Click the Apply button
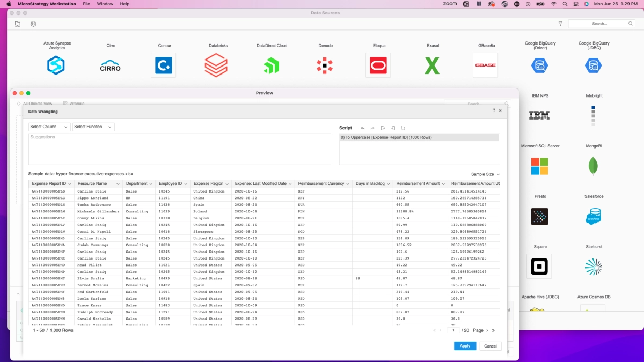The width and height of the screenshot is (644, 362). click(465, 346)
